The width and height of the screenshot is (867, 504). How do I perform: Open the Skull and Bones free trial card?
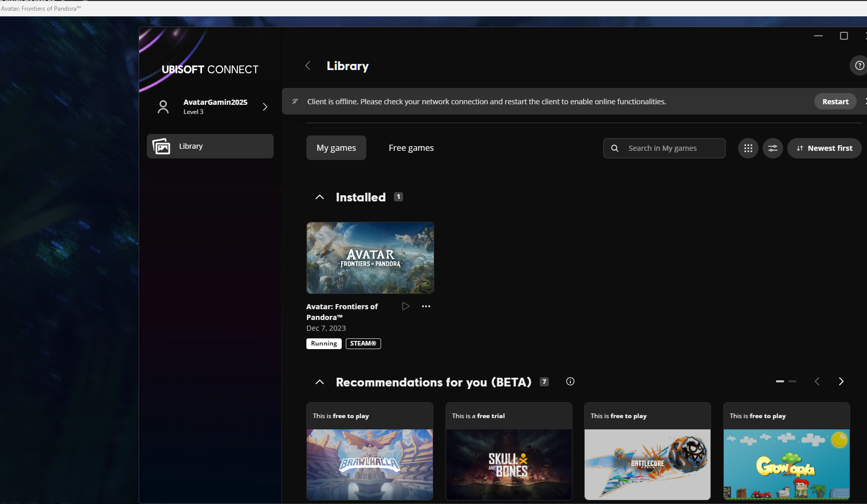click(509, 451)
